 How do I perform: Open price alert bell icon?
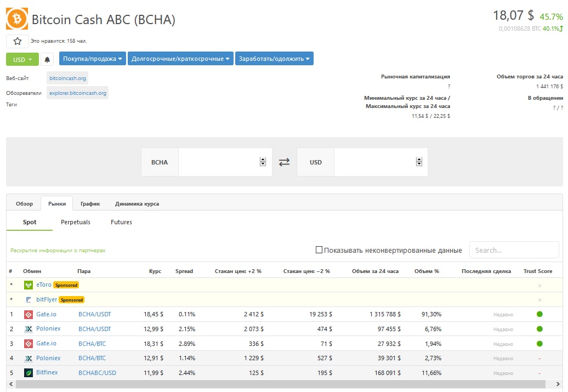pos(47,59)
